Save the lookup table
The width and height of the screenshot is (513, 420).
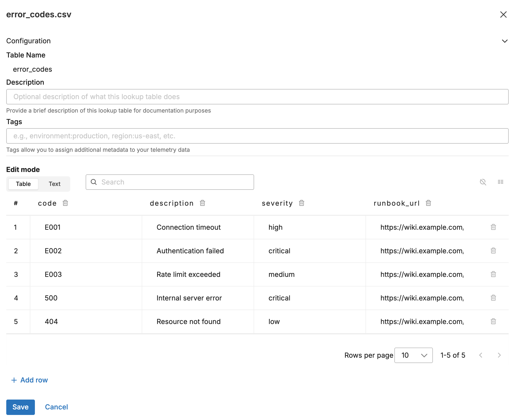[20, 407]
